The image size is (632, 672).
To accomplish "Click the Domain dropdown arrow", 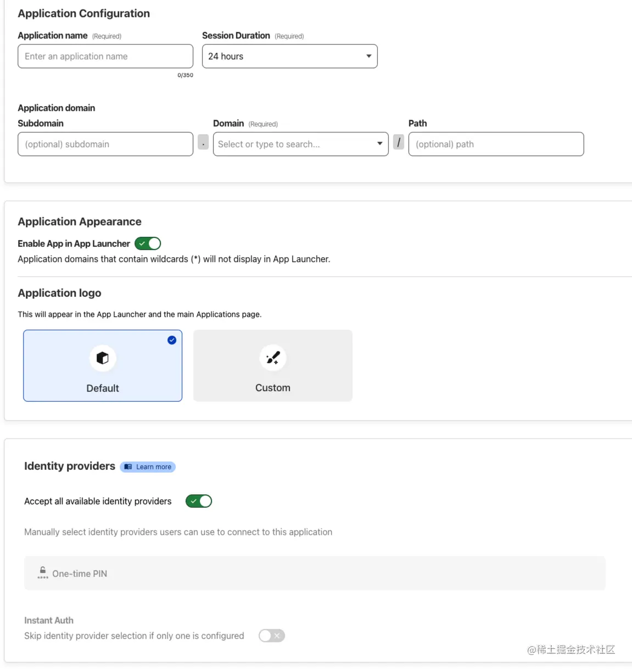I will (379, 144).
